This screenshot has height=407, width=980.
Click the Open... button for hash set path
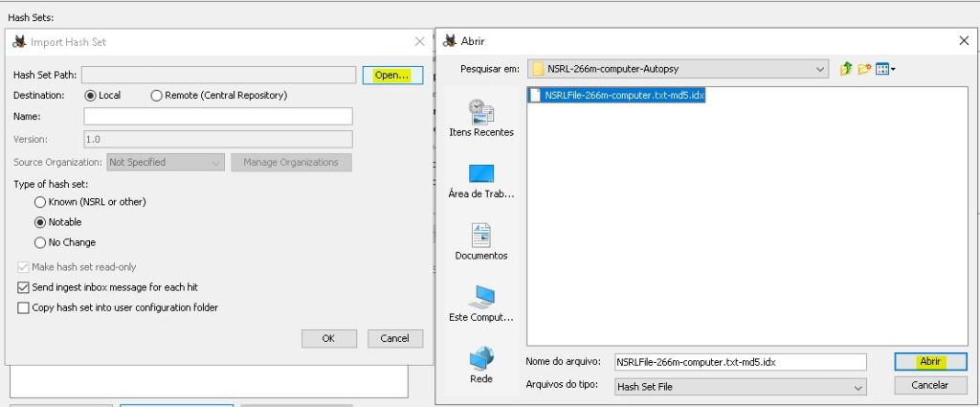click(x=392, y=75)
